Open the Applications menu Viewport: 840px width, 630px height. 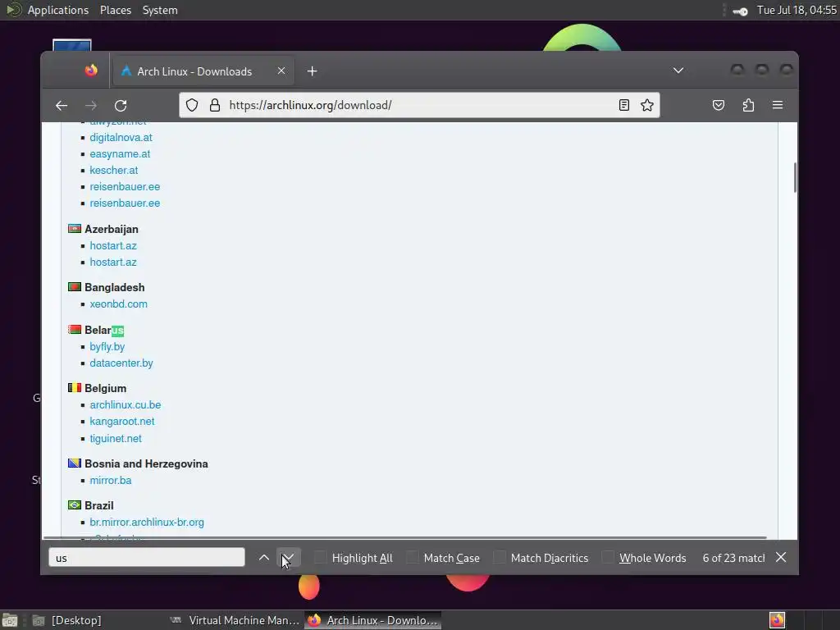coord(58,10)
